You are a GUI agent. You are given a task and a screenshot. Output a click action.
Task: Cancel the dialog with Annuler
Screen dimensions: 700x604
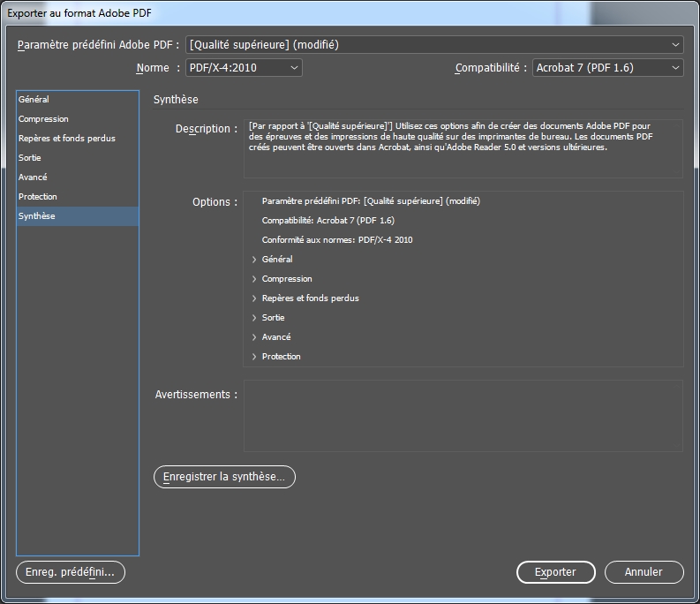click(x=644, y=572)
